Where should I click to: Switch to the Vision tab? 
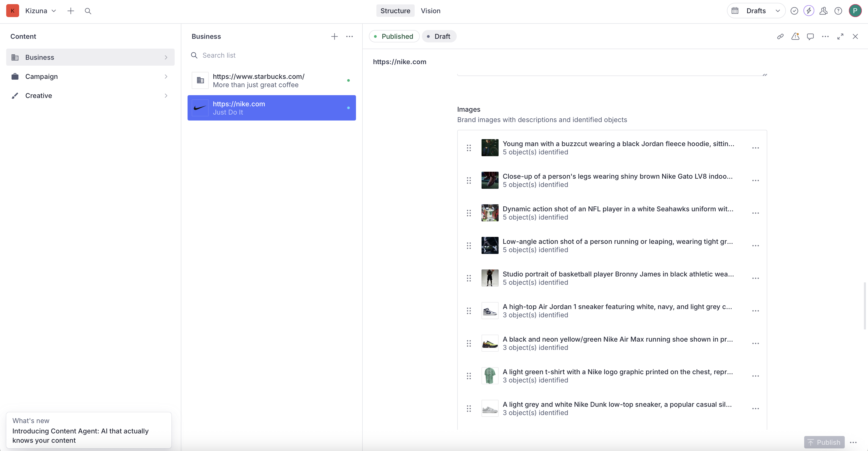430,11
